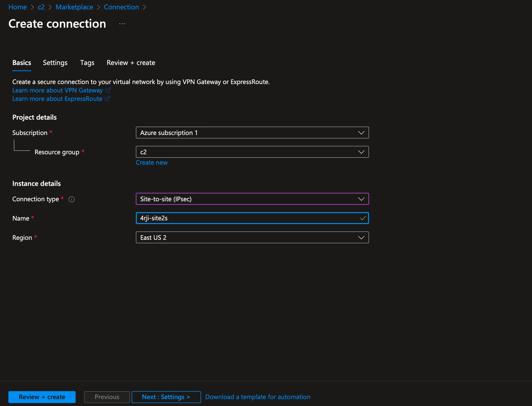Click the Next : Settings button
The width and height of the screenshot is (532, 406).
coord(166,397)
